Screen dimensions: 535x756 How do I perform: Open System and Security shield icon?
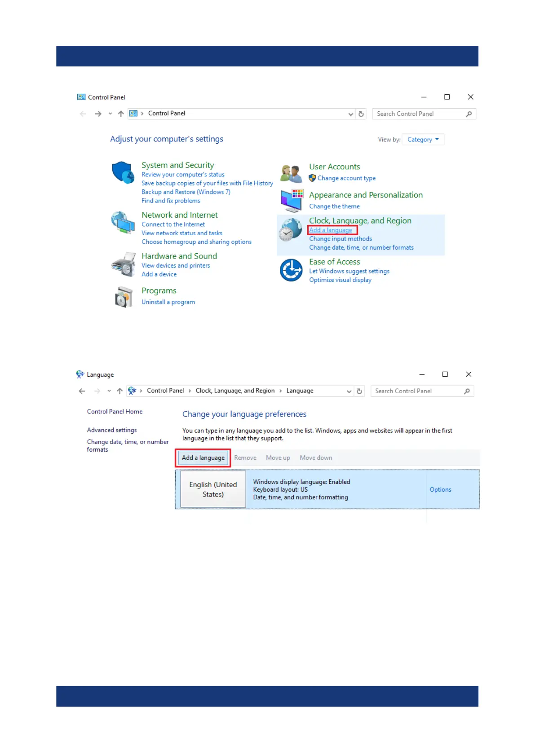coord(123,173)
